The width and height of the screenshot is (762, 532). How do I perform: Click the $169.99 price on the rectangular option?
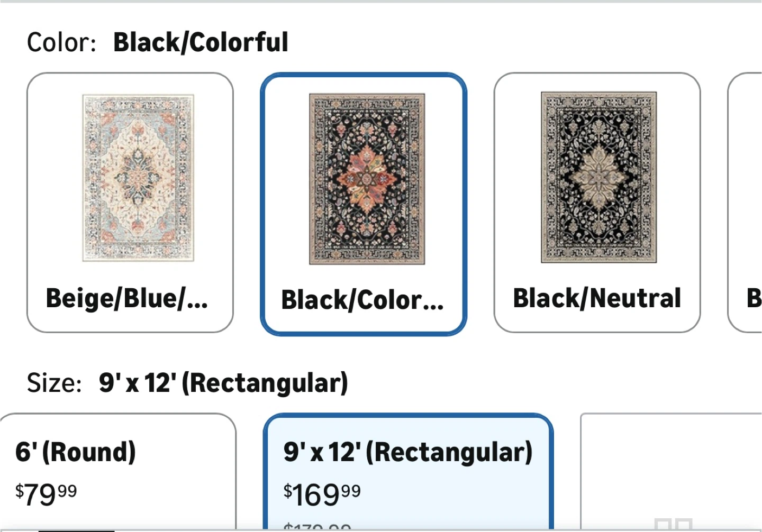(322, 495)
